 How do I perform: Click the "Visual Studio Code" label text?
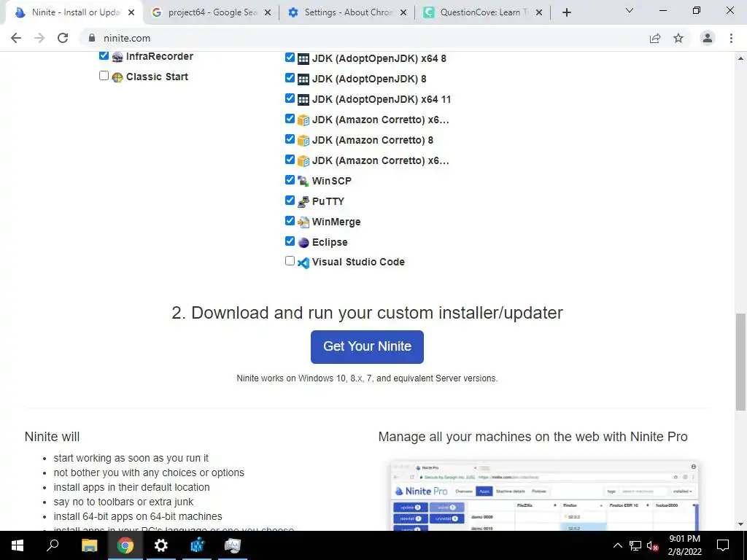pyautogui.click(x=358, y=262)
